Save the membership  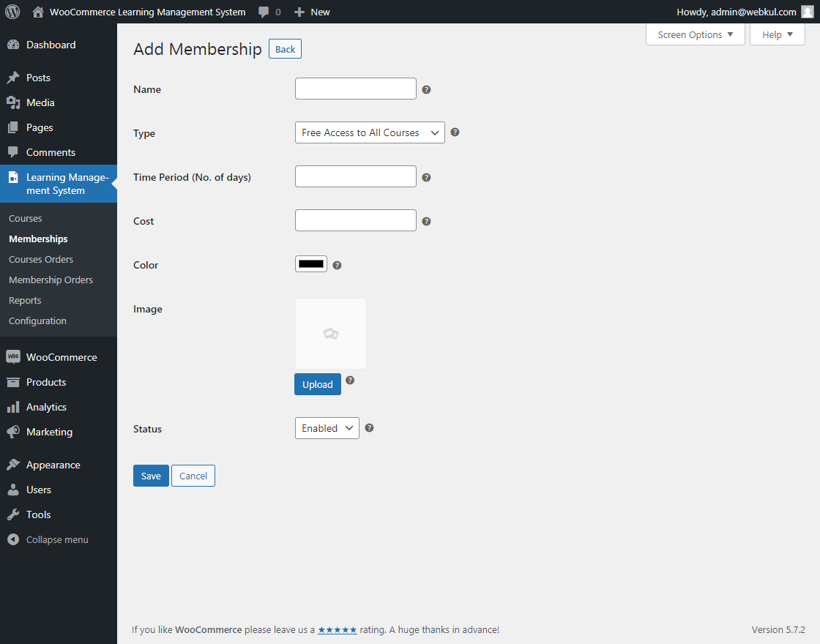(151, 476)
